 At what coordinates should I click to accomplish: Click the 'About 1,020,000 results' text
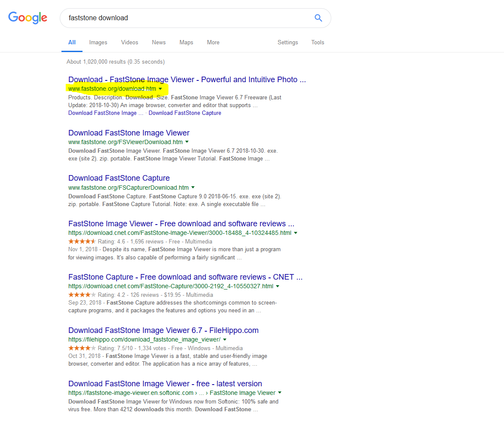pyautogui.click(x=116, y=62)
